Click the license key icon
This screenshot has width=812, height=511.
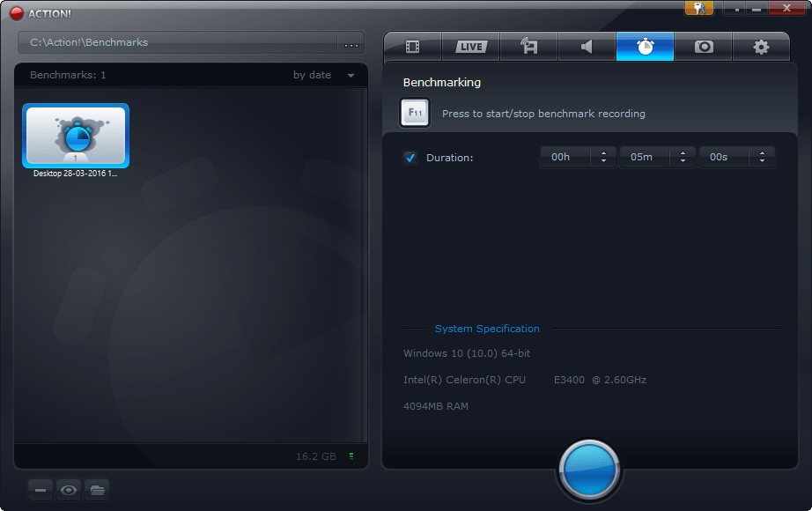tap(699, 8)
